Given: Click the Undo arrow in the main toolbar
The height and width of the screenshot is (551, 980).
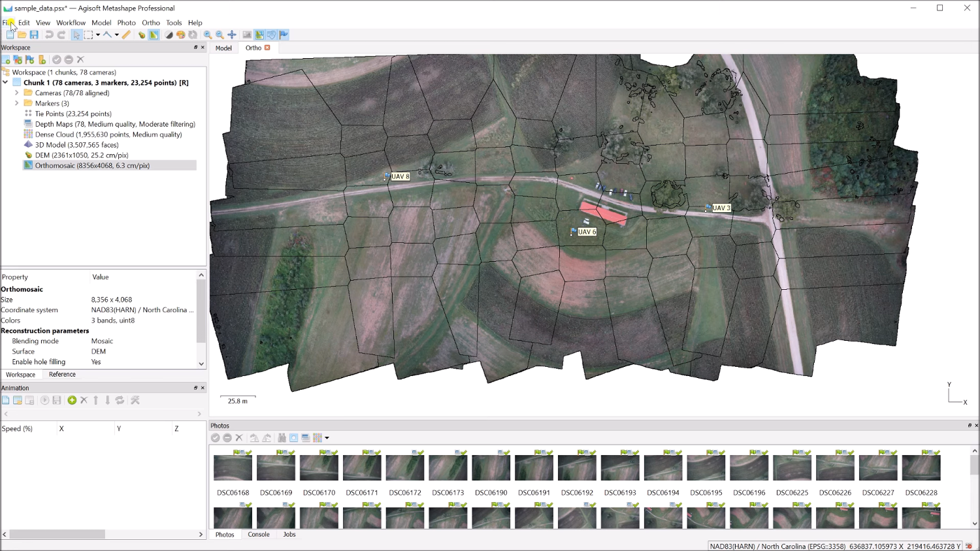Looking at the screenshot, I should tap(49, 35).
